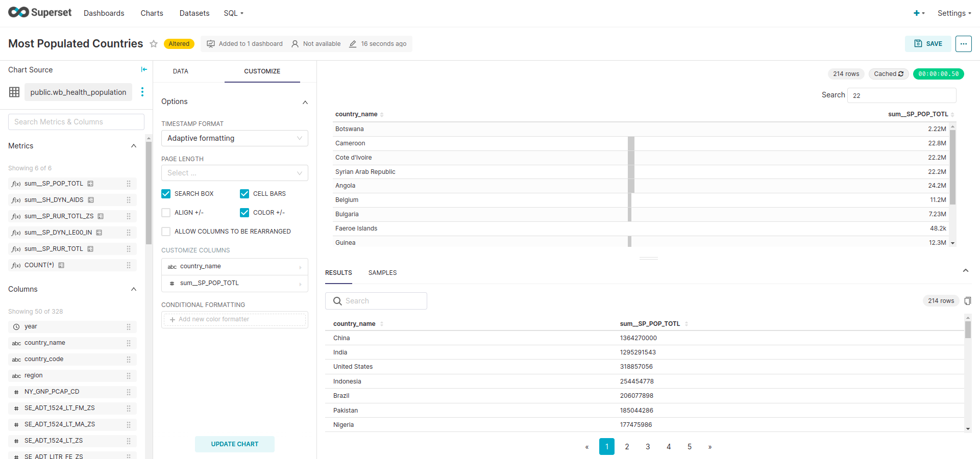The height and width of the screenshot is (459, 980).
Task: Go to the Dashboards menu
Action: [104, 13]
